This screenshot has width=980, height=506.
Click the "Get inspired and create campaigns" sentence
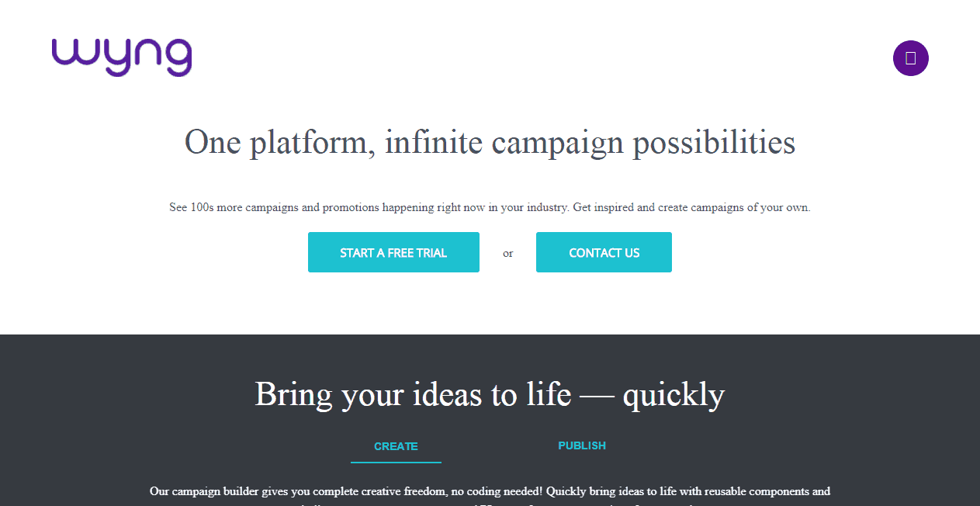691,208
